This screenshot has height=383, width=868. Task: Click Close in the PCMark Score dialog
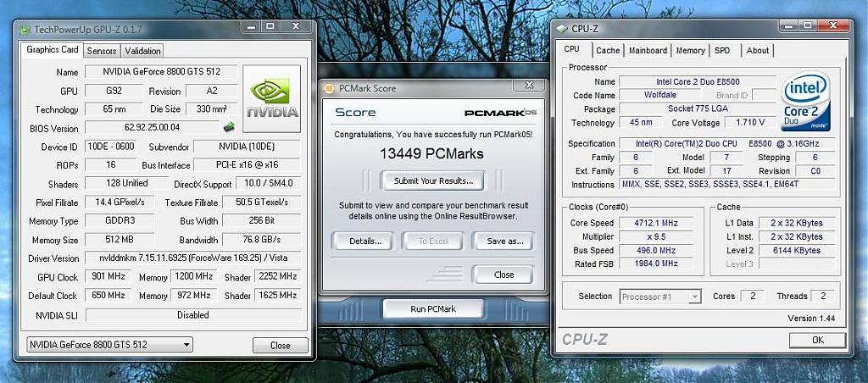point(504,275)
